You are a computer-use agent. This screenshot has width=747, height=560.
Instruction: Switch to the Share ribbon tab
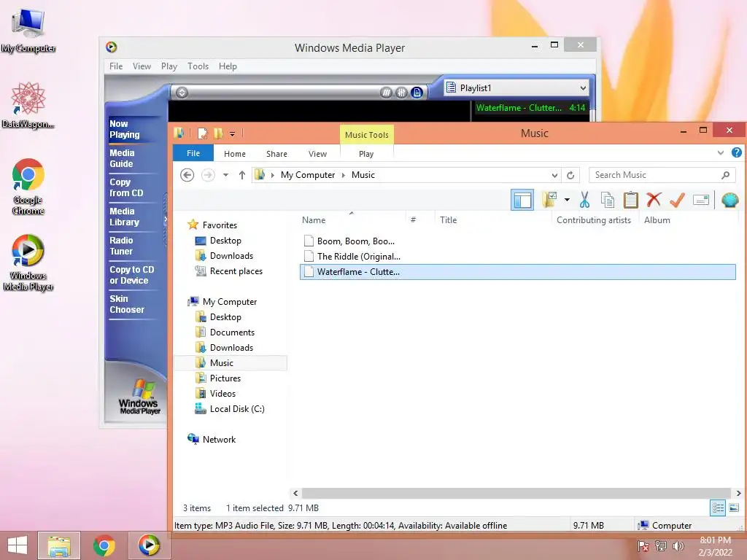[x=276, y=154]
